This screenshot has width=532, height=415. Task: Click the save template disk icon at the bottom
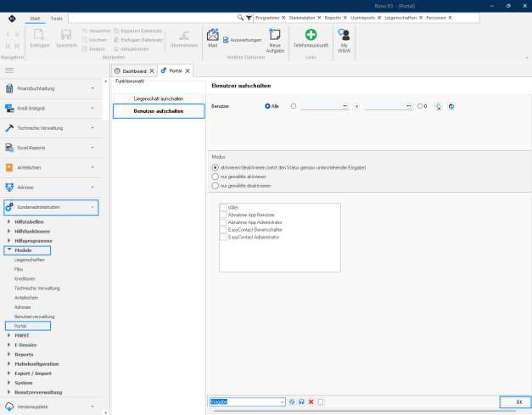[301, 401]
